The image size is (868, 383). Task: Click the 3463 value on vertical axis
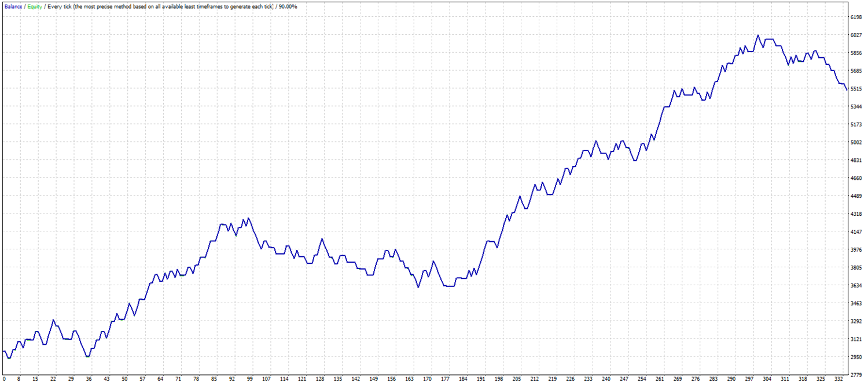(x=856, y=303)
